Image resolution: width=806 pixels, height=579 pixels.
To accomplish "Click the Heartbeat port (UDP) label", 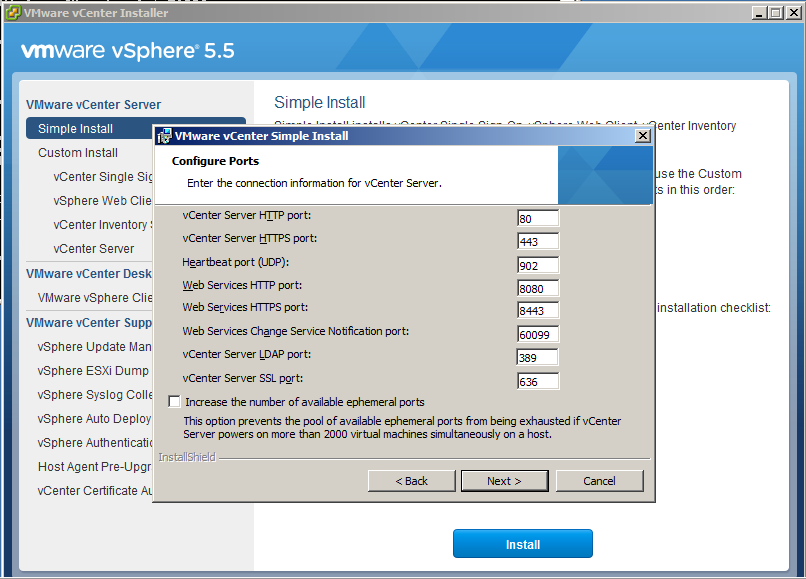I will point(235,262).
